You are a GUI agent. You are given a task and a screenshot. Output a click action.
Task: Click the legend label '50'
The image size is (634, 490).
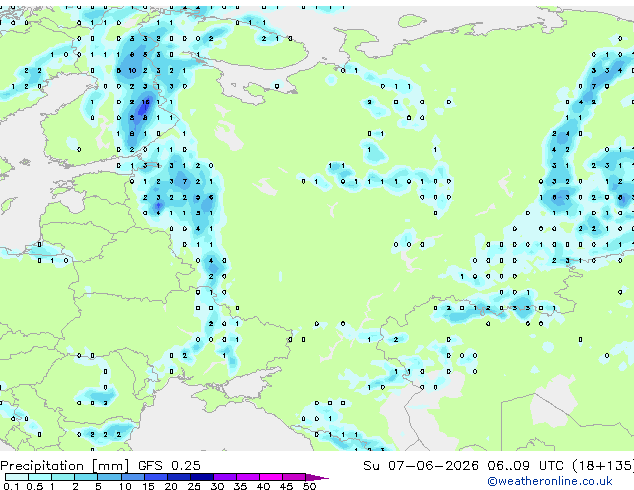(309, 486)
